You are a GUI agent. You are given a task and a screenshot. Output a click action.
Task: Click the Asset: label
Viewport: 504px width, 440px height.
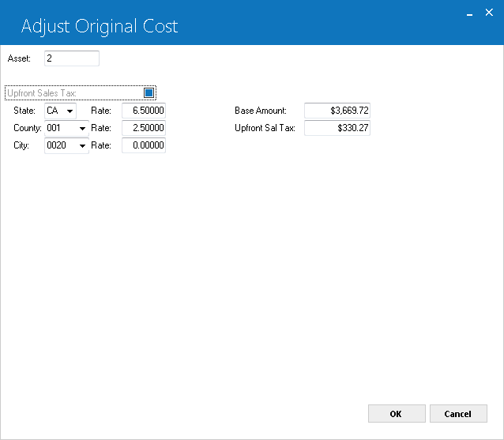(x=19, y=58)
